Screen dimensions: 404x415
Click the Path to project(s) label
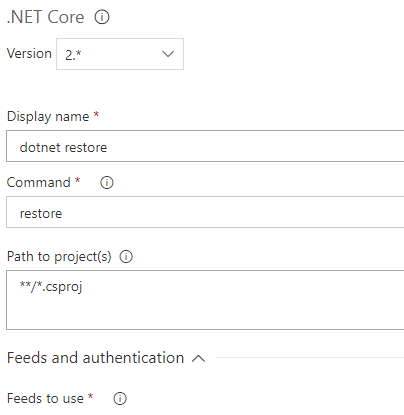click(x=59, y=257)
